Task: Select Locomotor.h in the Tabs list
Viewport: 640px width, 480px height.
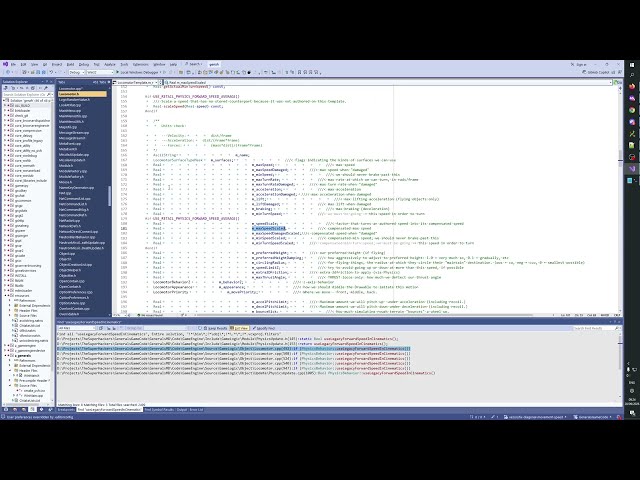Action: click(82, 94)
